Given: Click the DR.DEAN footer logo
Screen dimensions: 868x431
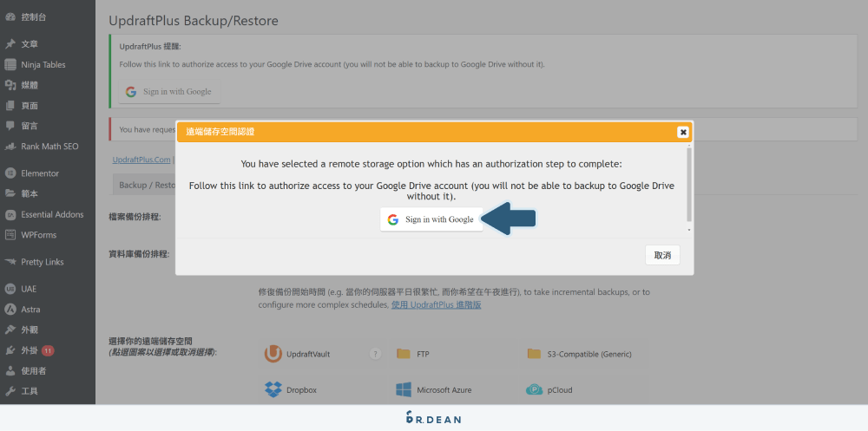Looking at the screenshot, I should 433,418.
